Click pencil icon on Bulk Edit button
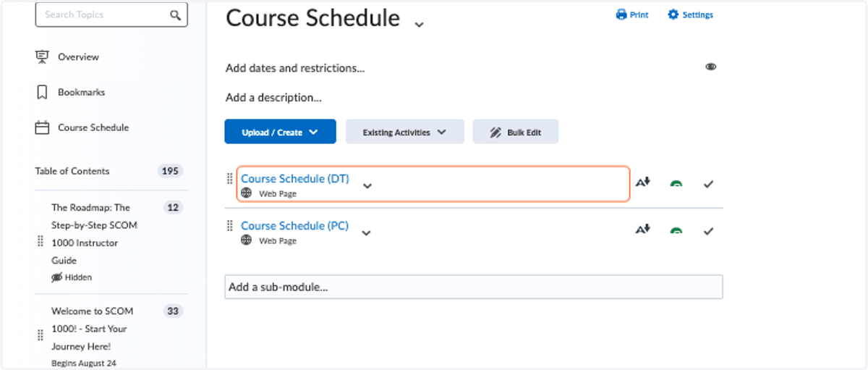The image size is (868, 370). click(x=495, y=133)
